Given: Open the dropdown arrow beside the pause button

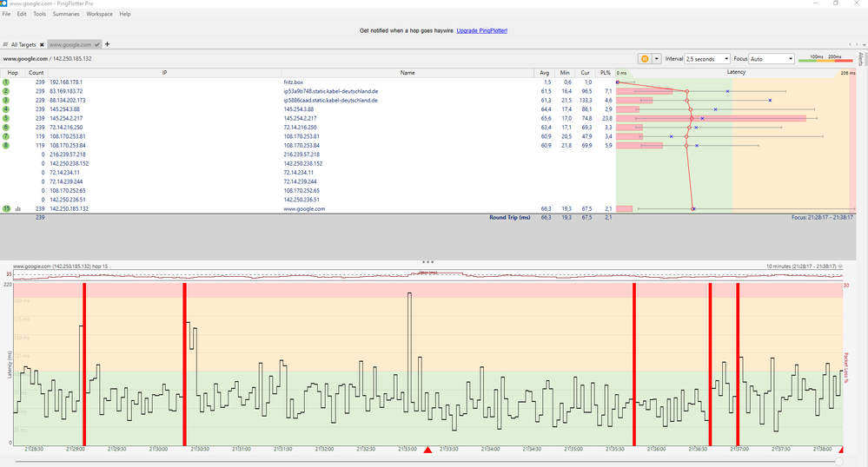Looking at the screenshot, I should [x=657, y=58].
